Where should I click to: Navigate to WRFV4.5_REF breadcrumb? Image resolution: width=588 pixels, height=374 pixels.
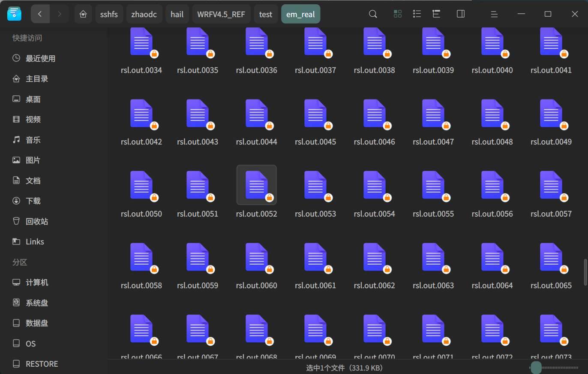coord(221,14)
